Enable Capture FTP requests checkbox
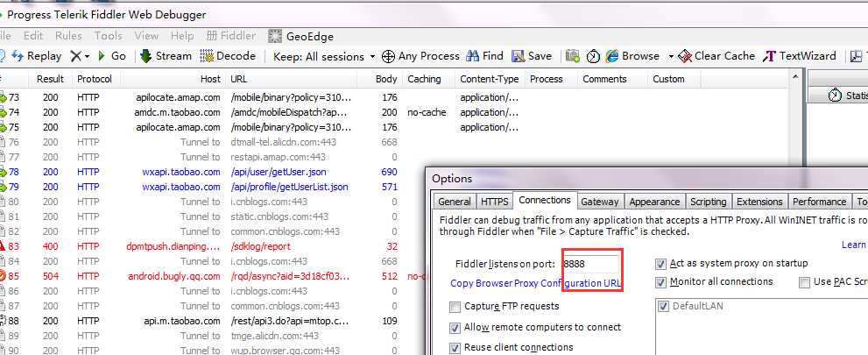Image resolution: width=868 pixels, height=355 pixels. [x=455, y=307]
